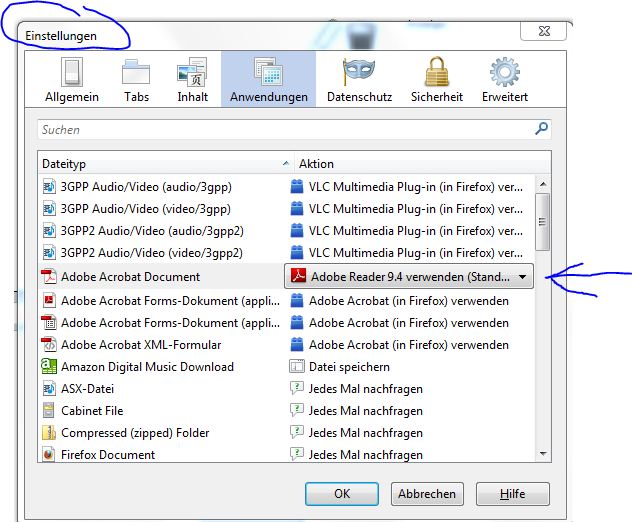Click the second Adobe Acrobat Forms-Dokument icon

click(x=49, y=322)
